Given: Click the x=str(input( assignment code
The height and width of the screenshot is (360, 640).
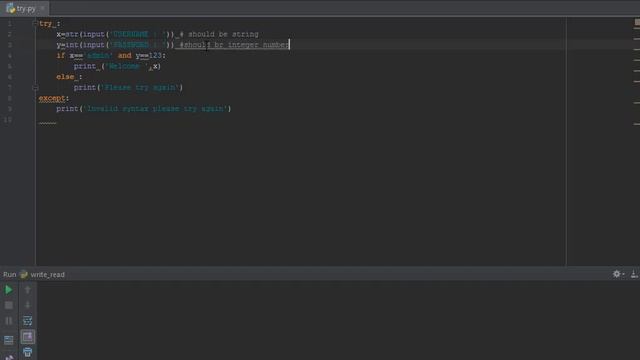Looking at the screenshot, I should [116, 34].
